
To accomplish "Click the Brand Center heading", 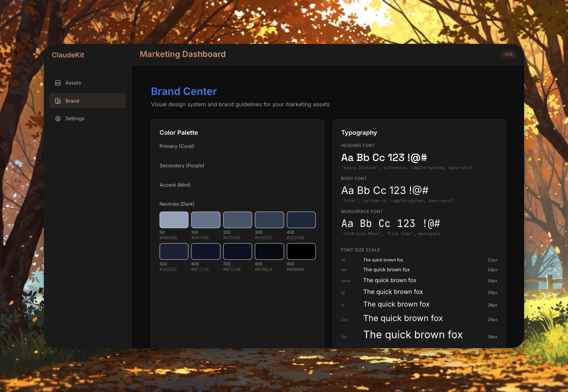I will pyautogui.click(x=184, y=91).
